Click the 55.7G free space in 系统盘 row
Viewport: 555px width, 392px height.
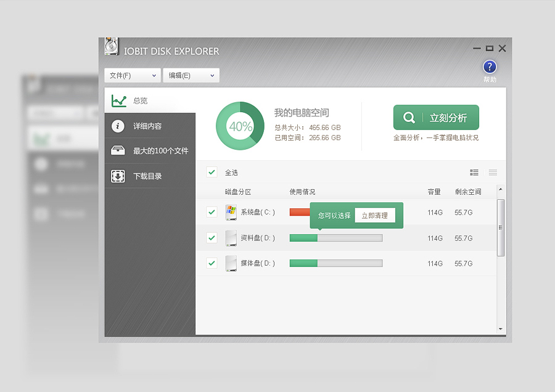pyautogui.click(x=464, y=213)
